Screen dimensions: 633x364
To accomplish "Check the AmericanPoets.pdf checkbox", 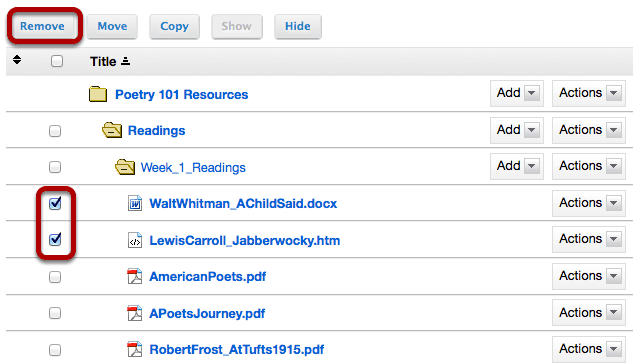I will (55, 277).
